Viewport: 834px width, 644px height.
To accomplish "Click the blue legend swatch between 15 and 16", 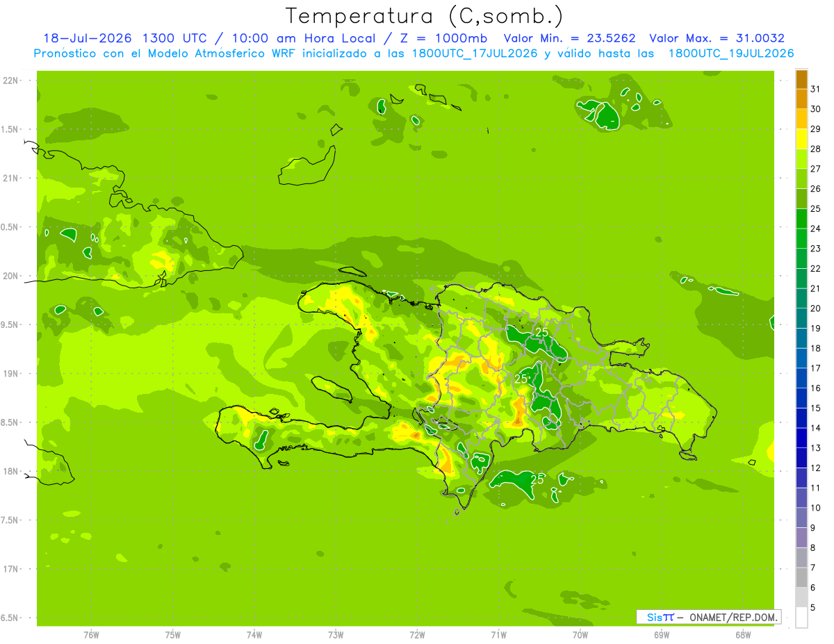I will [801, 398].
